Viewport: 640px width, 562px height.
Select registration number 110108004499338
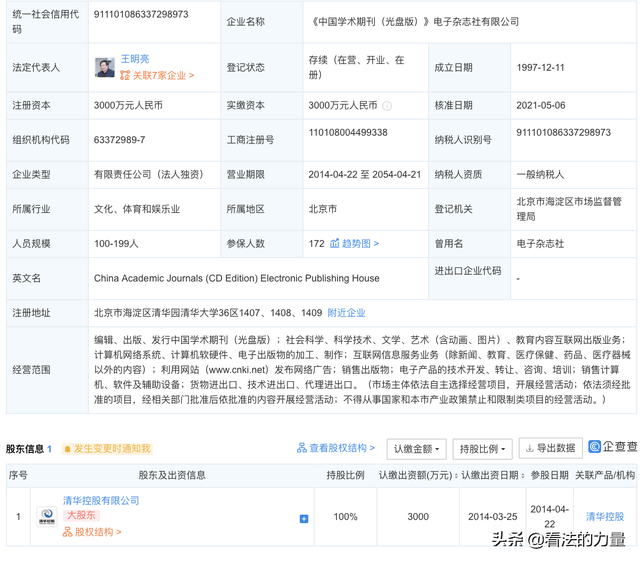pyautogui.click(x=348, y=133)
